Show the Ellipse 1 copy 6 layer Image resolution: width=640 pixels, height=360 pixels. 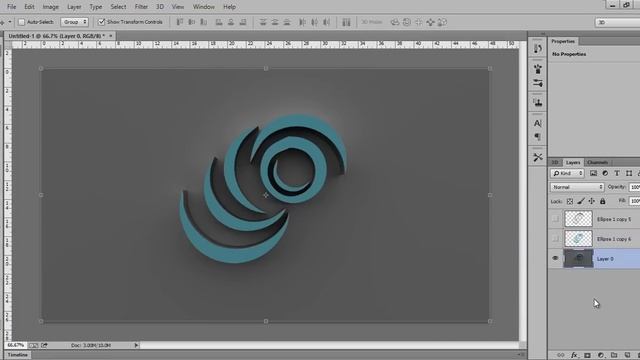[x=555, y=239]
